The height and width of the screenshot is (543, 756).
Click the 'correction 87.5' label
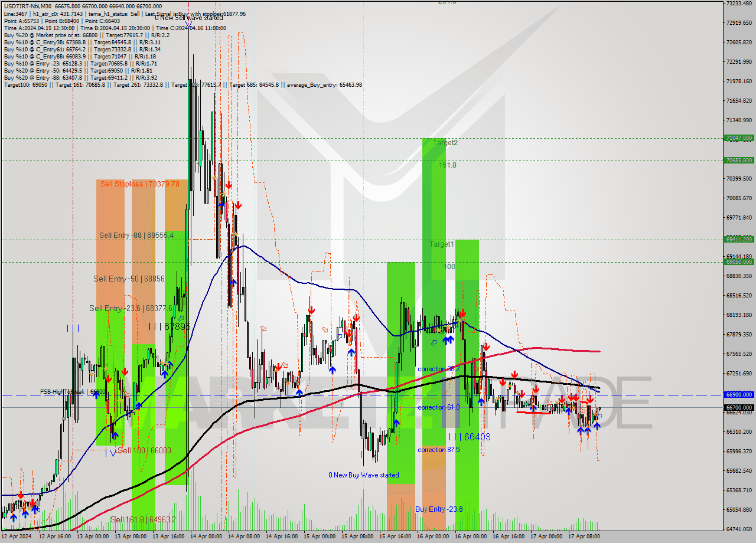(439, 450)
